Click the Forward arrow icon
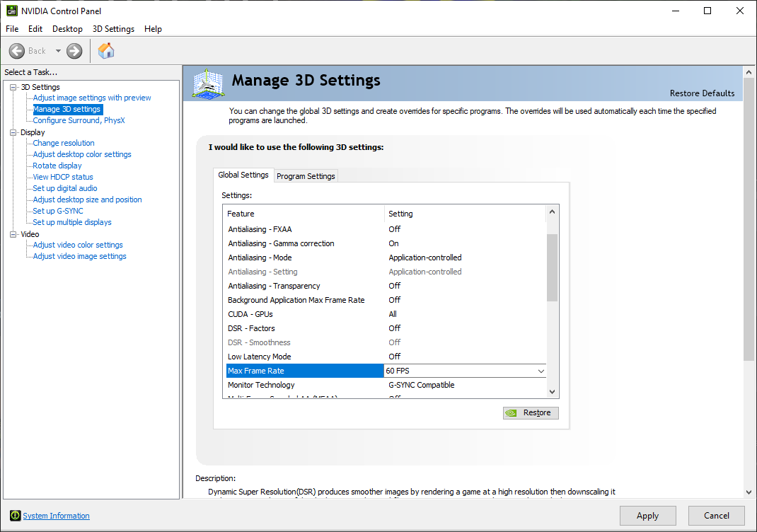The height and width of the screenshot is (532, 757). pyautogui.click(x=74, y=51)
